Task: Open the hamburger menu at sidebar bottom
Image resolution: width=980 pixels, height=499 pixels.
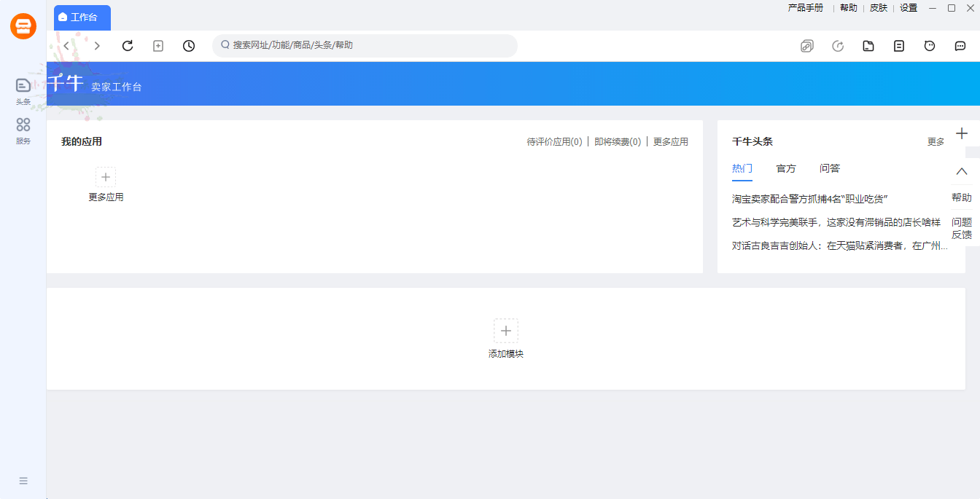Action: point(23,481)
